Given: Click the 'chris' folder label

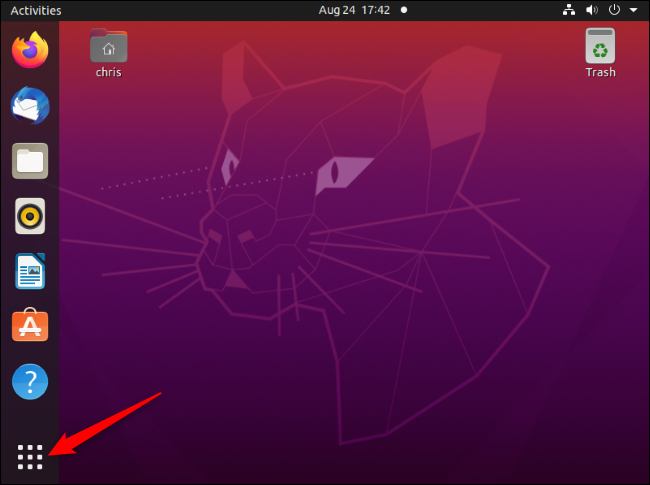Looking at the screenshot, I should coord(109,72).
